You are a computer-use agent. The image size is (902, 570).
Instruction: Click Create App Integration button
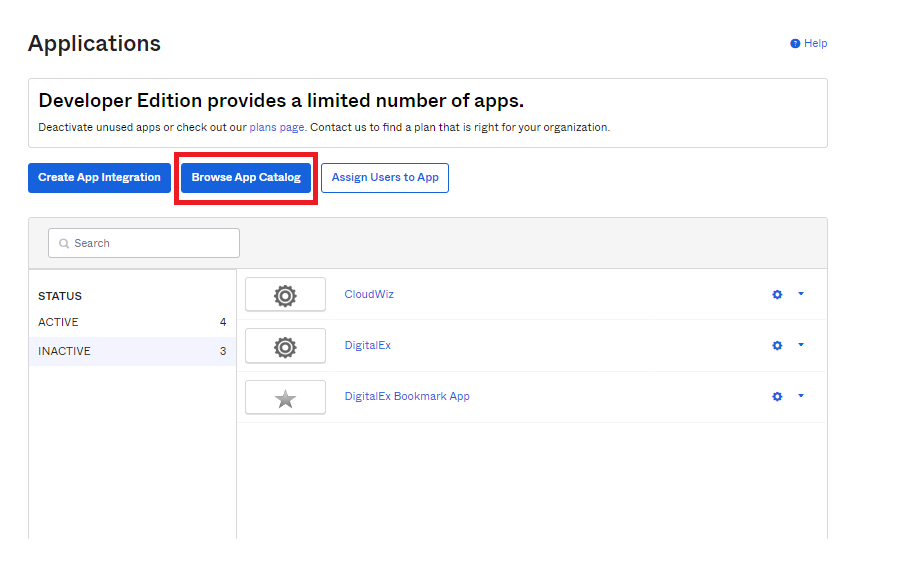(x=99, y=178)
